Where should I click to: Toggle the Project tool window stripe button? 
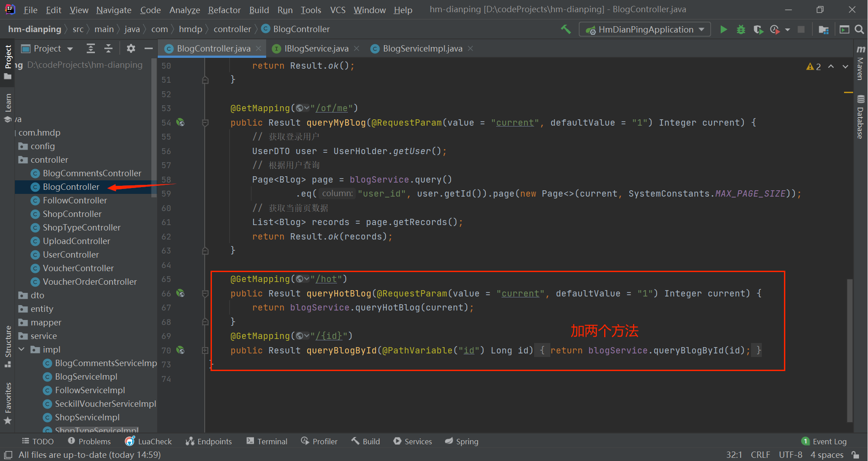8,61
